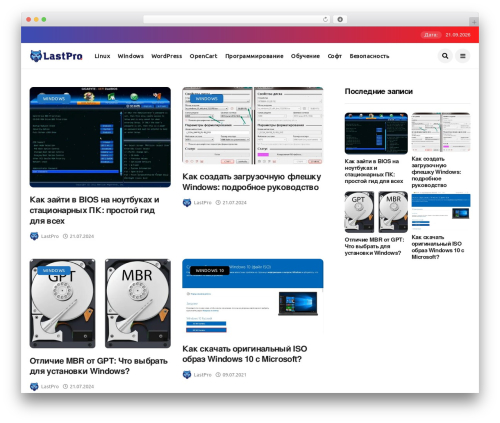Click the date 21.09.2026 in top bar
Image resolution: width=500 pixels, height=423 pixels.
pos(458,35)
